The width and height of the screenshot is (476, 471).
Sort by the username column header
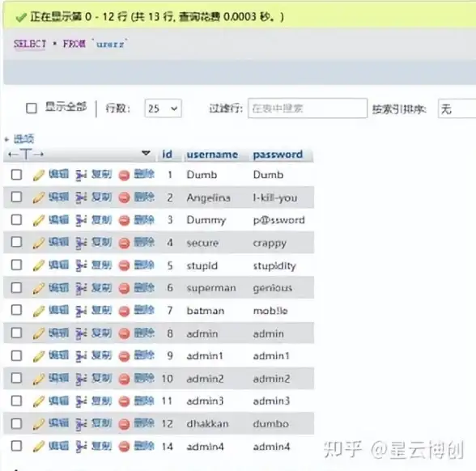point(212,155)
